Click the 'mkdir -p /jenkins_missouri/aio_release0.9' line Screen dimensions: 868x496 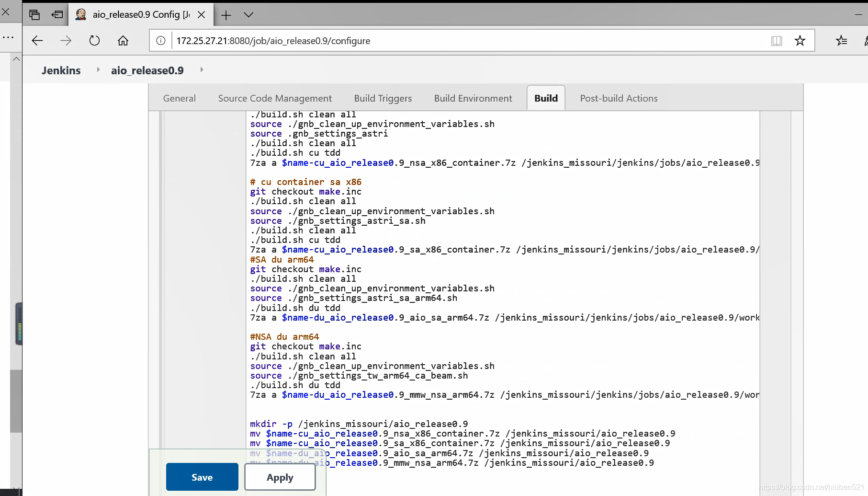tap(359, 424)
